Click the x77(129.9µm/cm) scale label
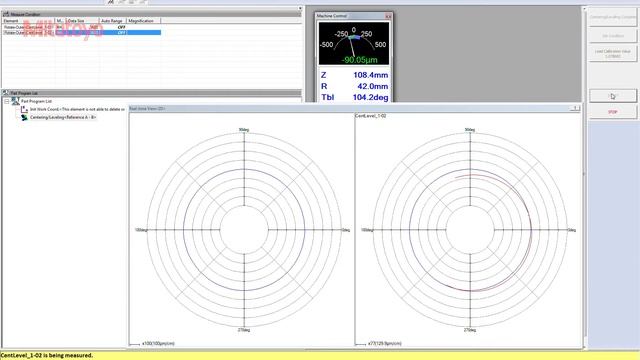 pyautogui.click(x=384, y=344)
